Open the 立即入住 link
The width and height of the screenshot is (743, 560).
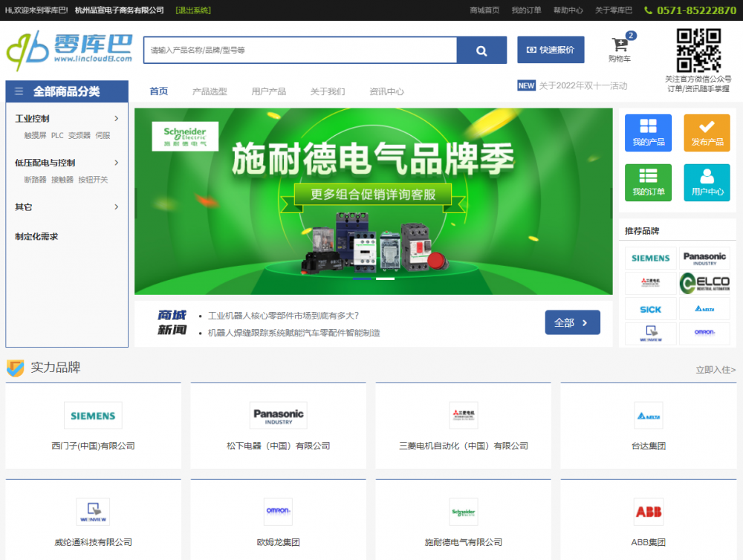(x=715, y=369)
